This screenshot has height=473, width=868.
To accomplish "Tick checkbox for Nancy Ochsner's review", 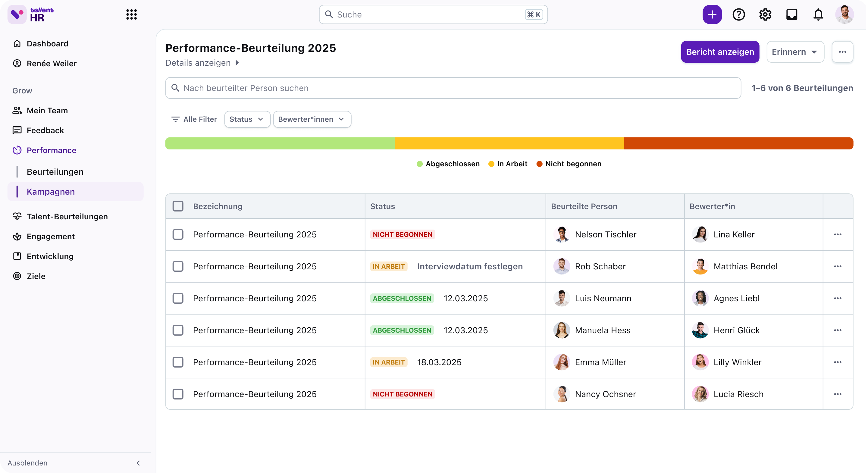I will pyautogui.click(x=178, y=394).
